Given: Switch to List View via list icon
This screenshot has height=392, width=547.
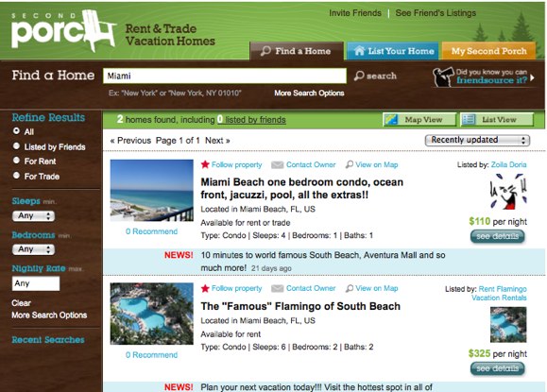Looking at the screenshot, I should tap(469, 120).
